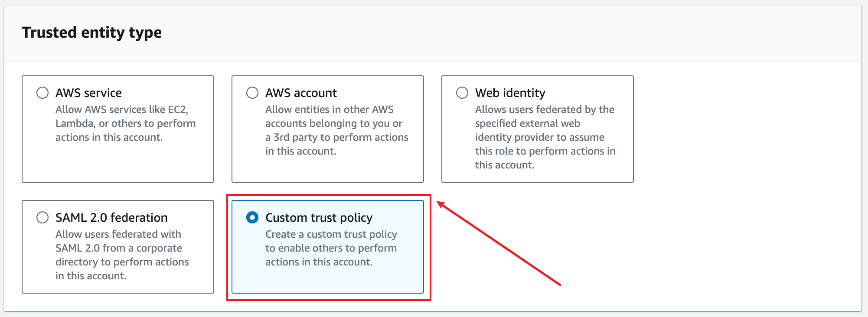Click the 'Web identity' title label
This screenshot has height=317, width=868.
510,93
